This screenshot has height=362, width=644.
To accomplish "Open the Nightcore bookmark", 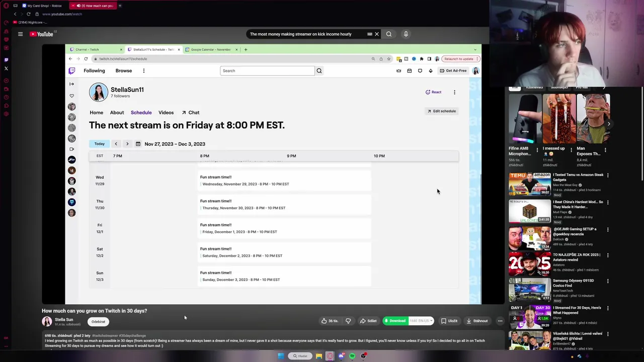I will 30,22.
